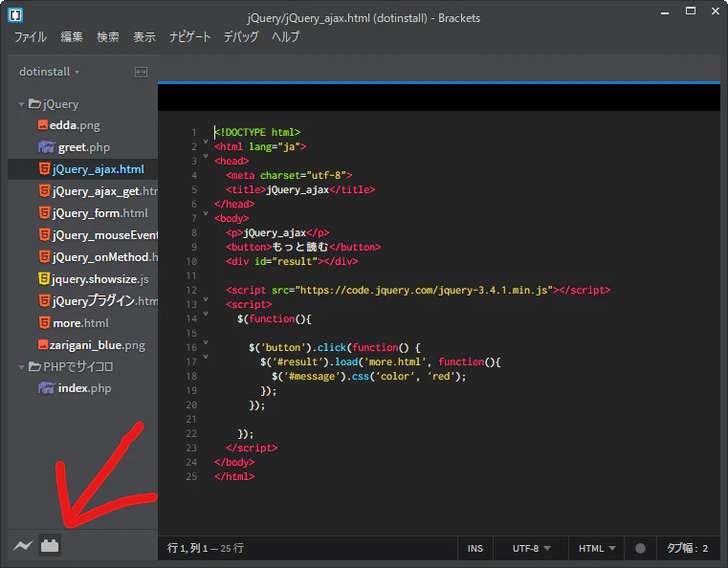The height and width of the screenshot is (568, 728).
Task: Click the PHPでサイコロ folder icon
Action: pyautogui.click(x=34, y=366)
